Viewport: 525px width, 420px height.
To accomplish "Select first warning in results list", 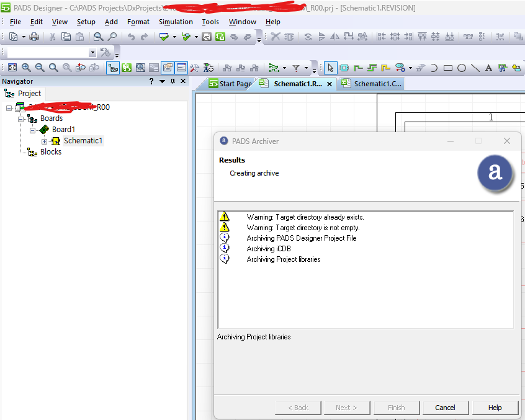I will pos(305,217).
